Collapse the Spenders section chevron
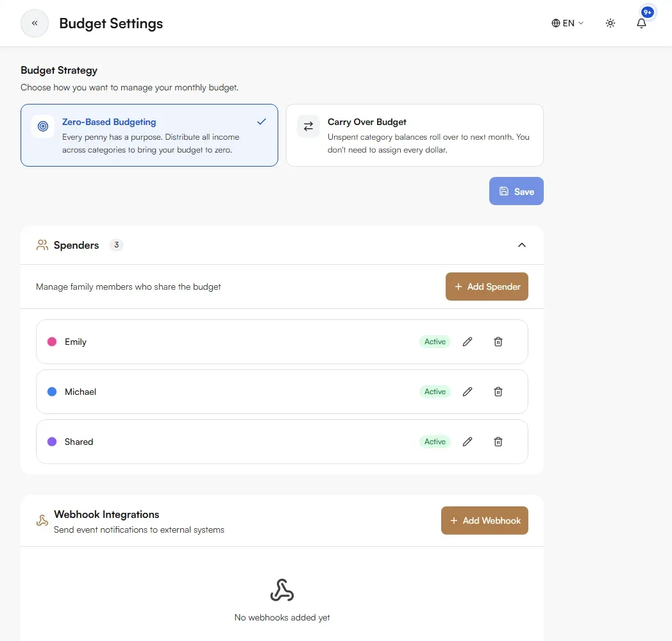Viewport: 672px width, 641px height. (x=521, y=245)
